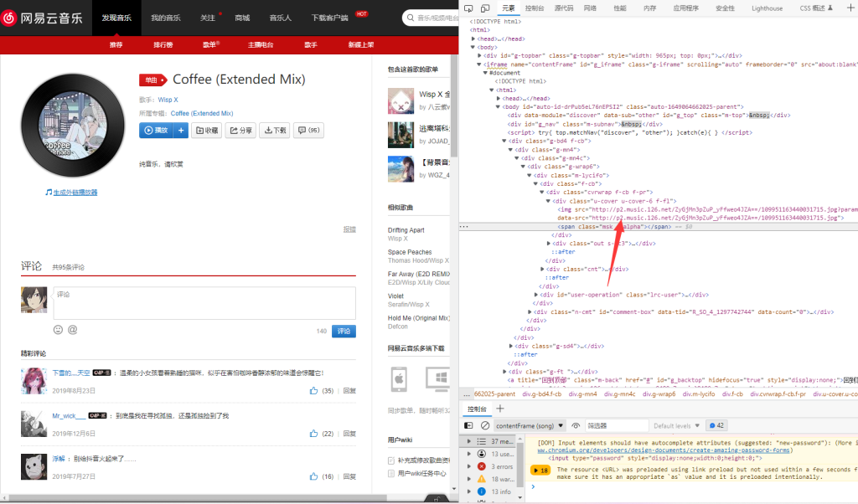858x504 pixels.
Task: Expand the div id="g-topbar" node
Action: [x=479, y=55]
